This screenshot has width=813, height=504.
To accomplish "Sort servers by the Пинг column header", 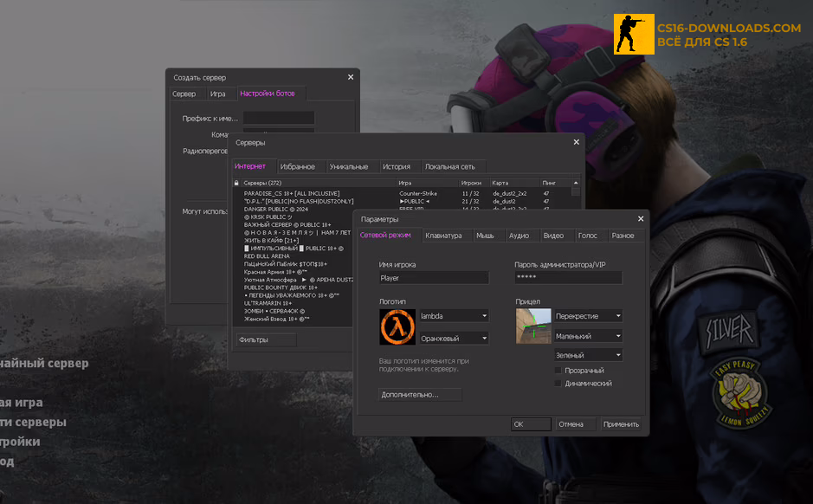I will pos(555,183).
